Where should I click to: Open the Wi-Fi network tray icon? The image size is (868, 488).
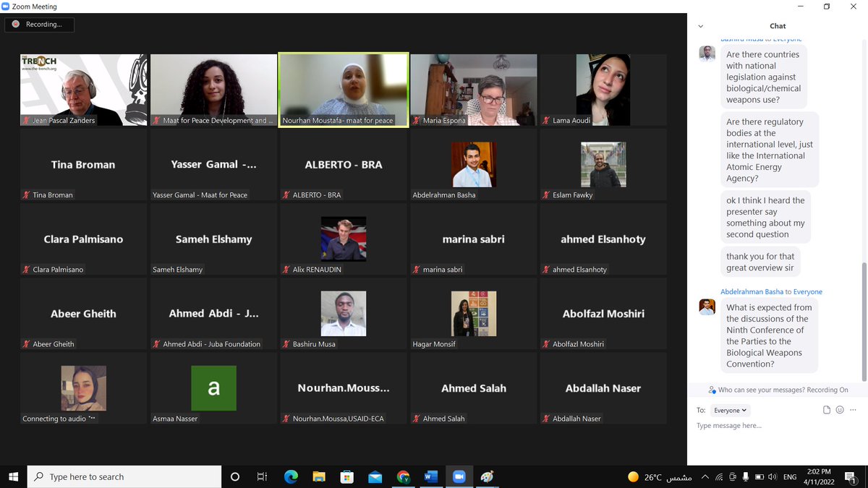[x=719, y=476]
